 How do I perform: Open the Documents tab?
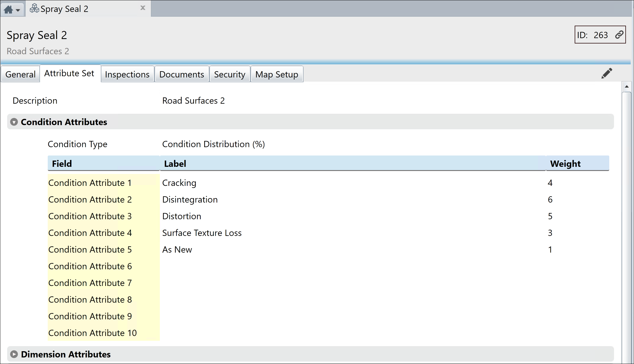(182, 74)
